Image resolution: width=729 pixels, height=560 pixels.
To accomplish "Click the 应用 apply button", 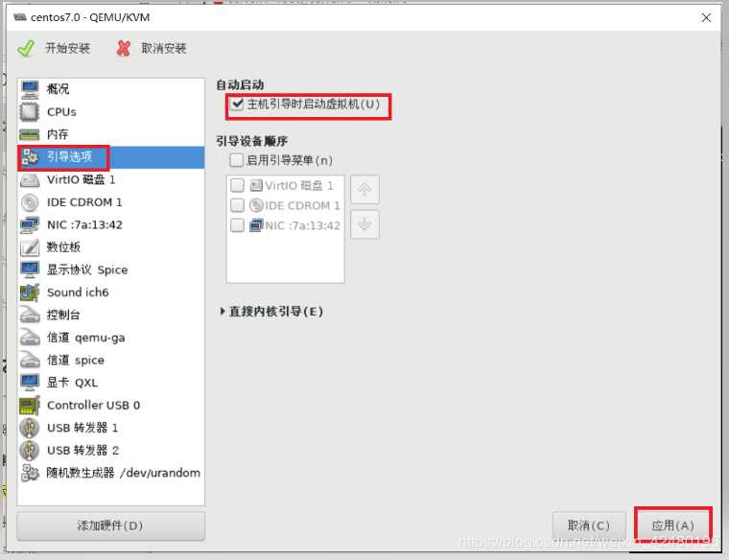I will 672,525.
